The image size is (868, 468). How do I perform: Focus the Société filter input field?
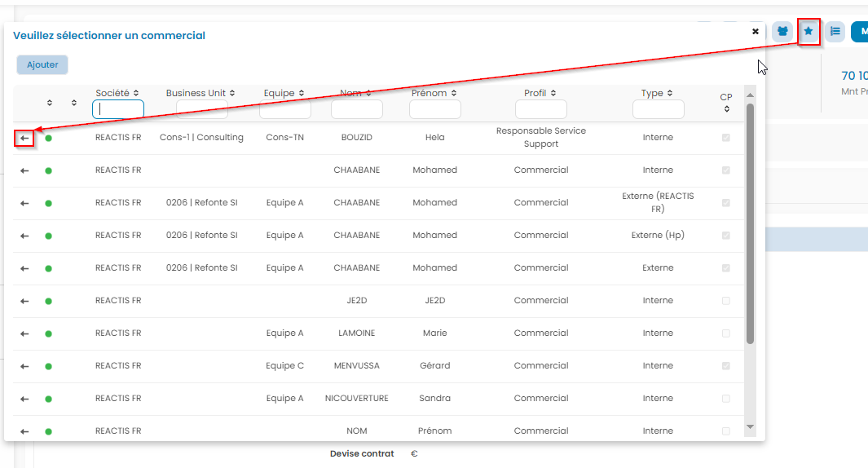(118, 108)
